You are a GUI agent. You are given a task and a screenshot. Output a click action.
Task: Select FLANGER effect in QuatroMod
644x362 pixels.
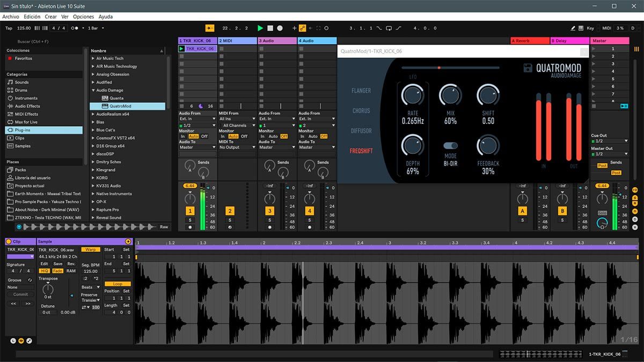tap(361, 91)
